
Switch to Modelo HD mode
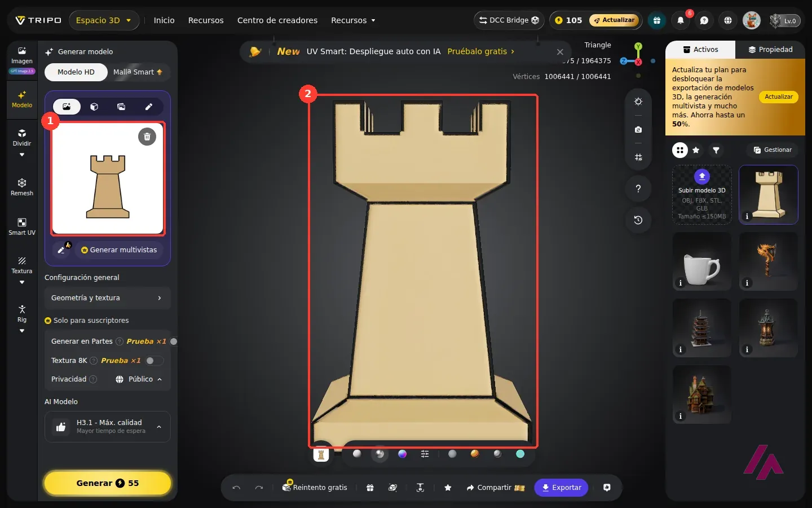76,72
